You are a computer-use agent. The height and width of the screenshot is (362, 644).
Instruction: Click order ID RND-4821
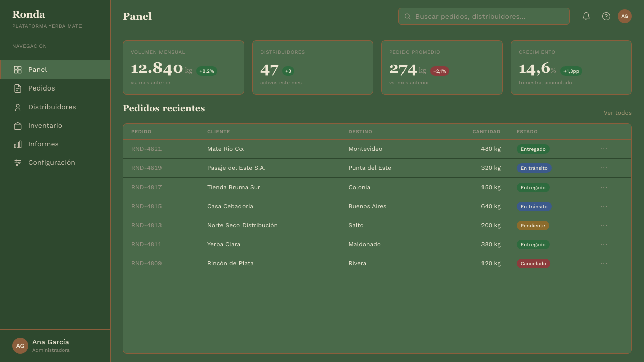click(x=146, y=149)
